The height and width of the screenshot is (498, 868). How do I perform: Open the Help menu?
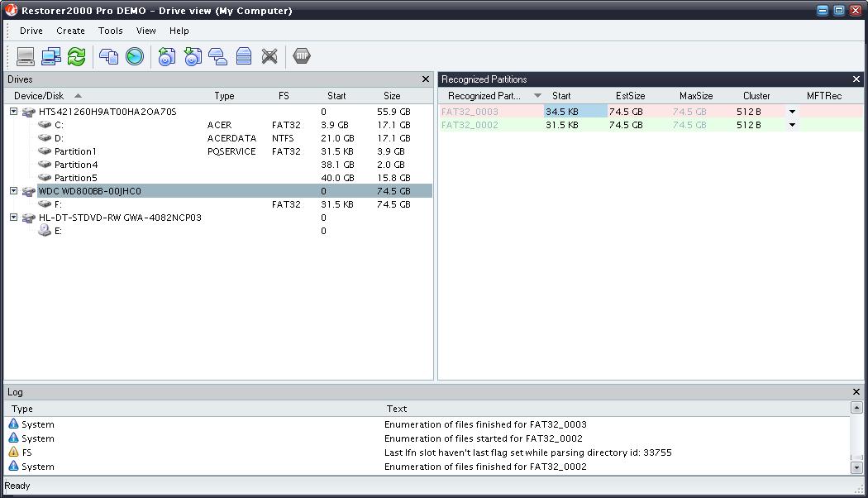[x=179, y=31]
